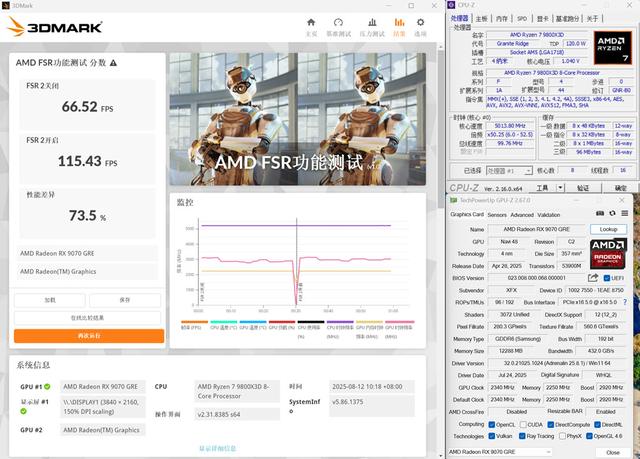
Task: Click the orange frame rate legend swatch
Action: point(194,322)
